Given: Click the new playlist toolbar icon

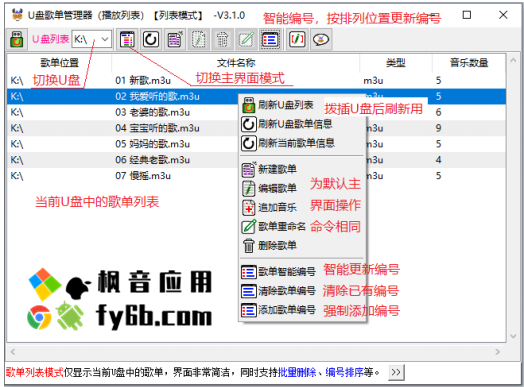Looking at the screenshot, I should coord(175,39).
